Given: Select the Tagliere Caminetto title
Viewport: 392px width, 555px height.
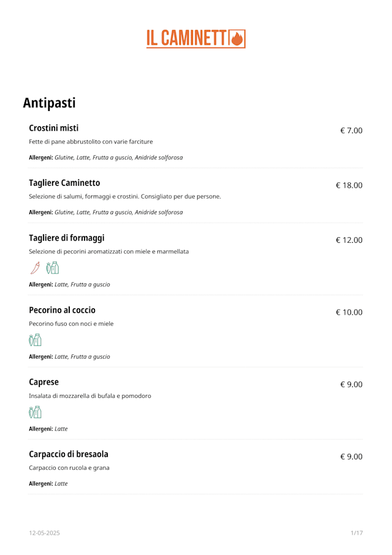Looking at the screenshot, I should click(x=64, y=183).
